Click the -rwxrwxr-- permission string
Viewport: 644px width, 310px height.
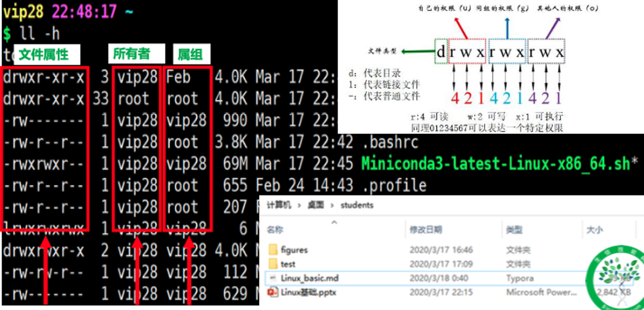click(43, 164)
